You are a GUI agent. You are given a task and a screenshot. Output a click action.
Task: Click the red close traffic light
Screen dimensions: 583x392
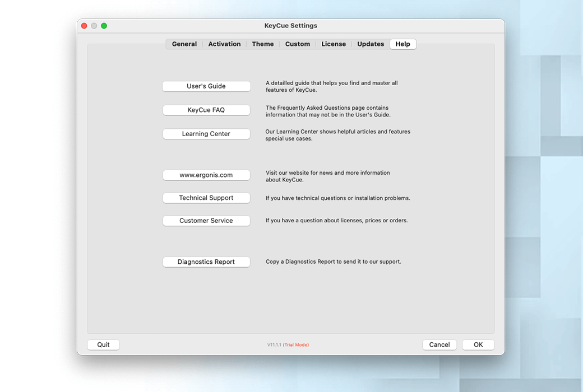[x=84, y=25]
